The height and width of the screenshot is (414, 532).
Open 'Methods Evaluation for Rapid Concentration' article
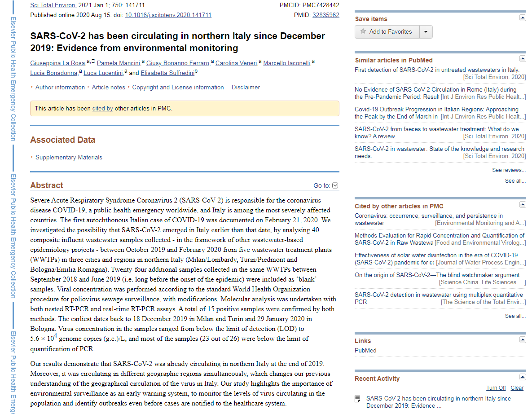click(440, 239)
